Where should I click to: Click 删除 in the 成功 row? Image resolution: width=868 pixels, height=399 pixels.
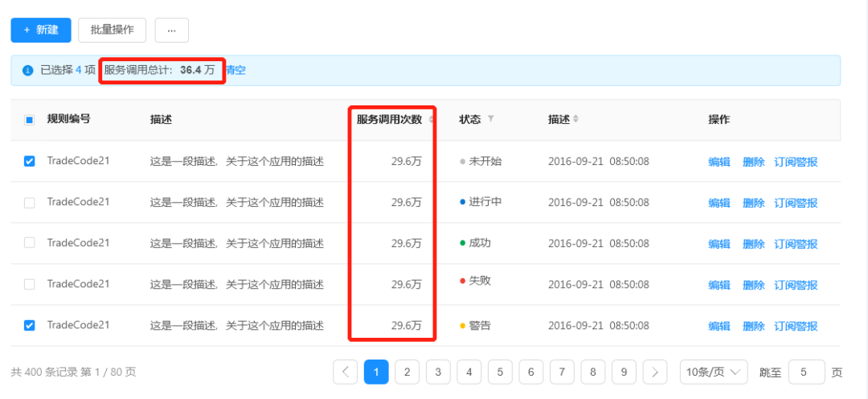pos(753,244)
